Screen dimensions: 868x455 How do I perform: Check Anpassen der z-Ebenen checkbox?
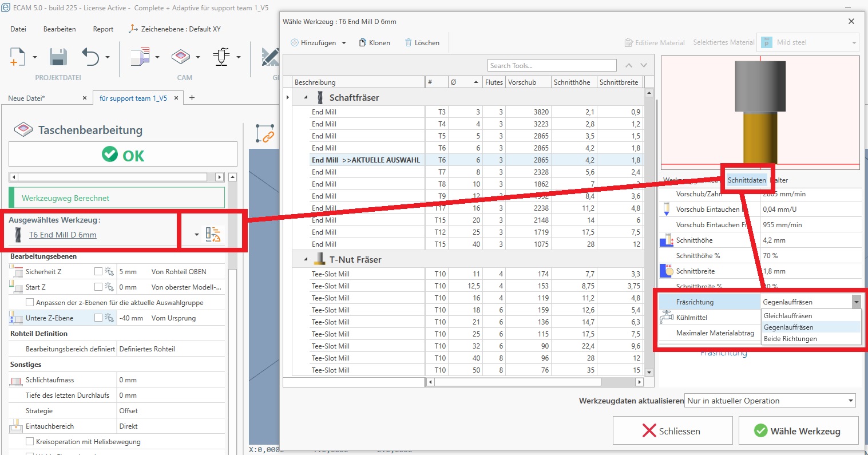click(30, 303)
